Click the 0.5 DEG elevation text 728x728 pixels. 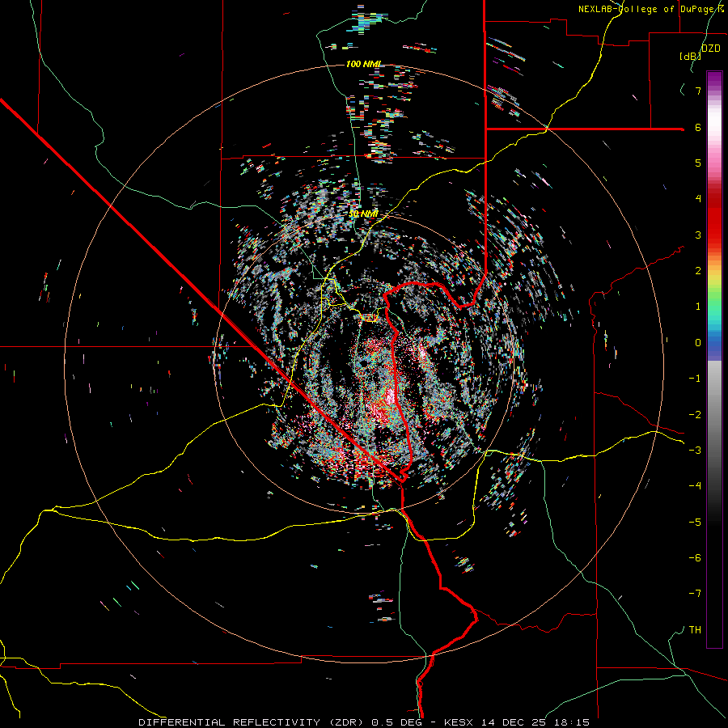tap(397, 722)
